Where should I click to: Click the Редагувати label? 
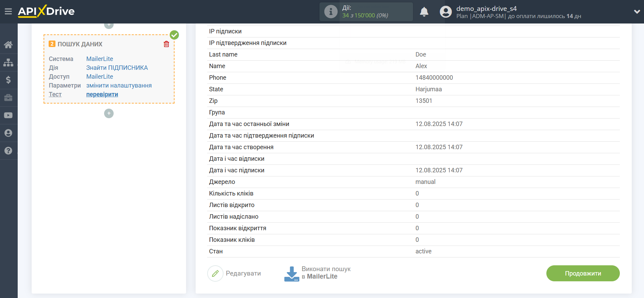point(243,273)
